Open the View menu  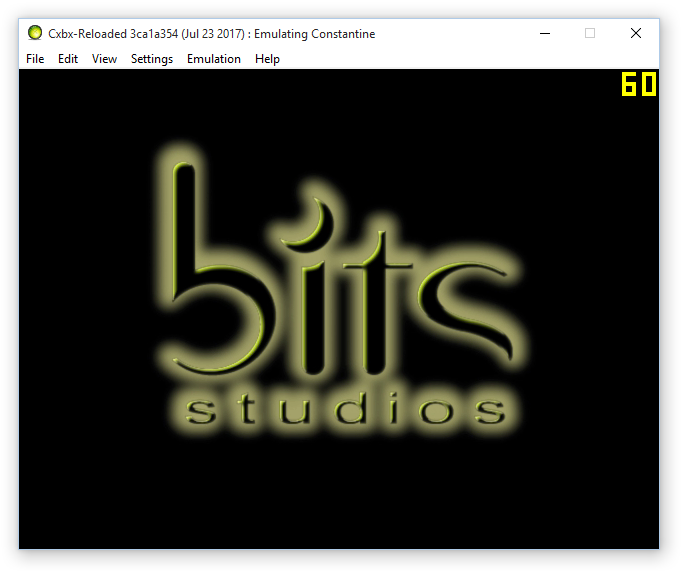(104, 59)
